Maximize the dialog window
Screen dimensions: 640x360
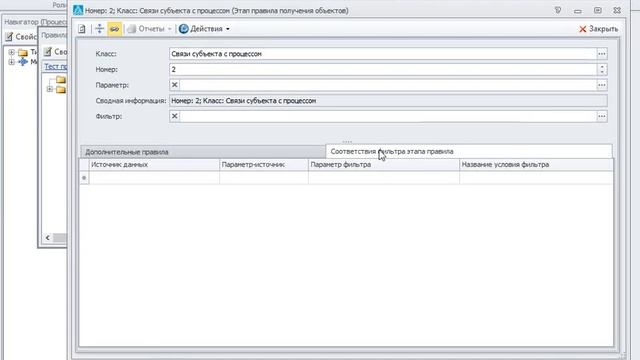point(598,10)
